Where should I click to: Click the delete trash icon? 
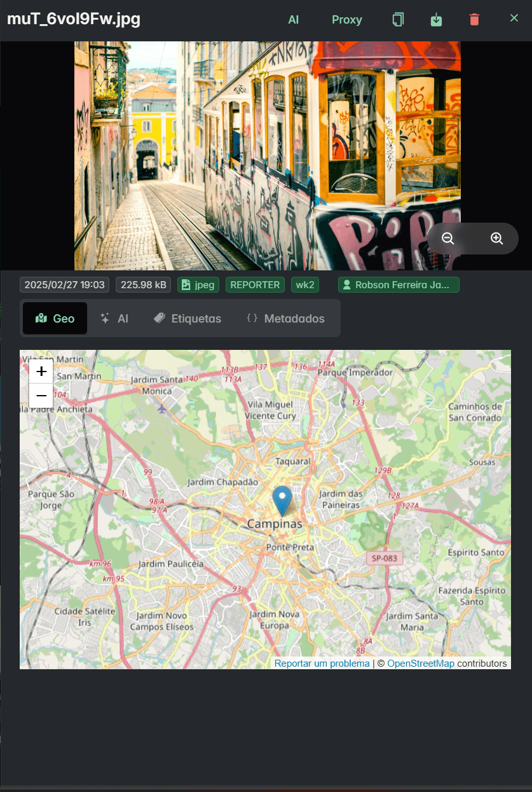pyautogui.click(x=474, y=20)
